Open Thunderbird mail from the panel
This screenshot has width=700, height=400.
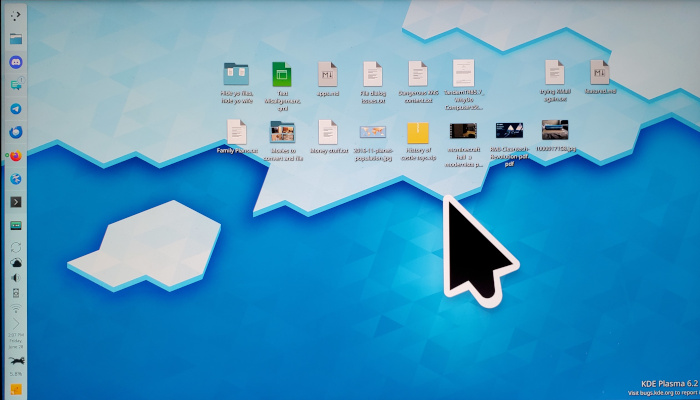(x=16, y=132)
